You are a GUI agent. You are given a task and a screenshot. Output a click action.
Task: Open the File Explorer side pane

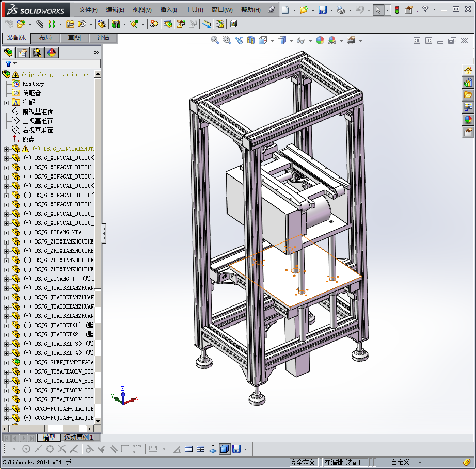(468, 95)
